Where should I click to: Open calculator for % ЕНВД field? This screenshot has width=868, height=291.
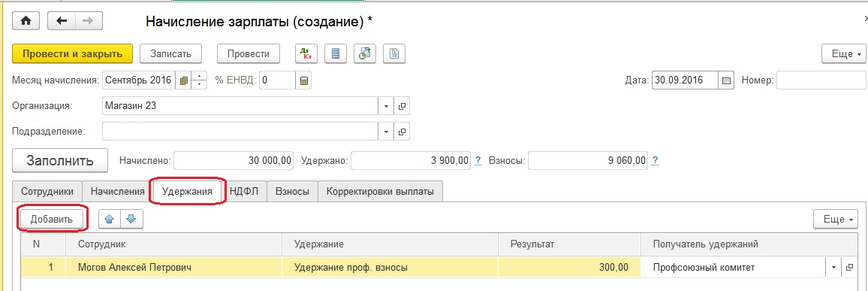[x=303, y=80]
